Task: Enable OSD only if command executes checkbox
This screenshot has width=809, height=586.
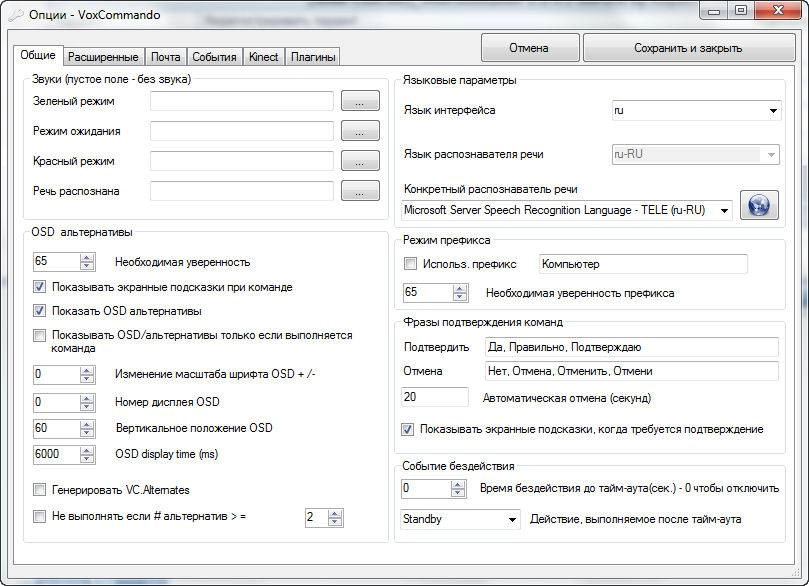Action: click(x=39, y=335)
